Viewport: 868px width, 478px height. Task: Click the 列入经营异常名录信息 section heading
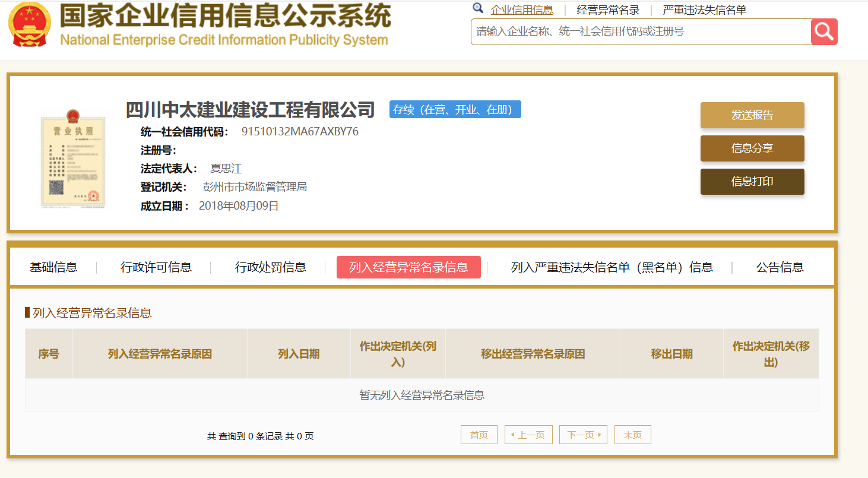[92, 313]
